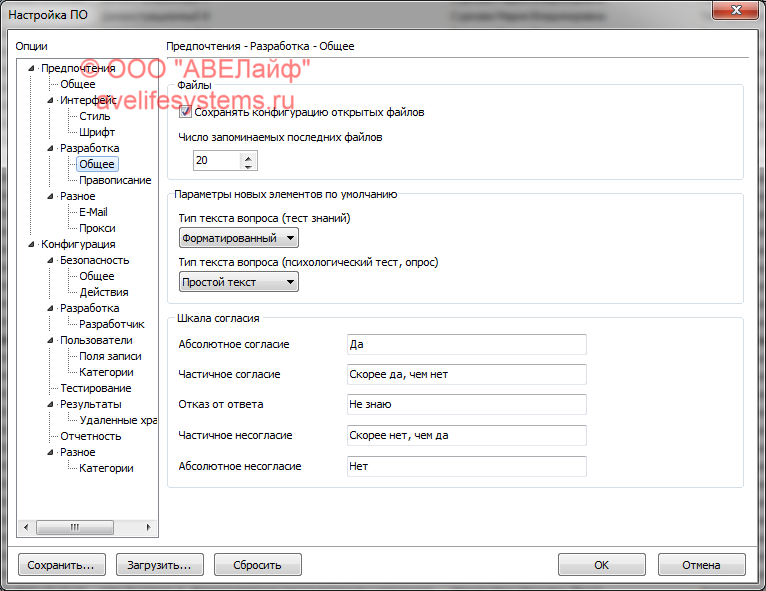Select 'Поля записи' under Пользователи
766x591 pixels.
tap(110, 356)
